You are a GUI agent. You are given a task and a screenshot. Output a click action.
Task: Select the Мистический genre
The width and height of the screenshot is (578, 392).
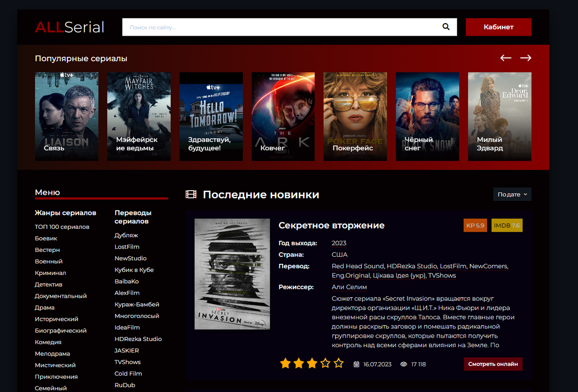pyautogui.click(x=55, y=366)
